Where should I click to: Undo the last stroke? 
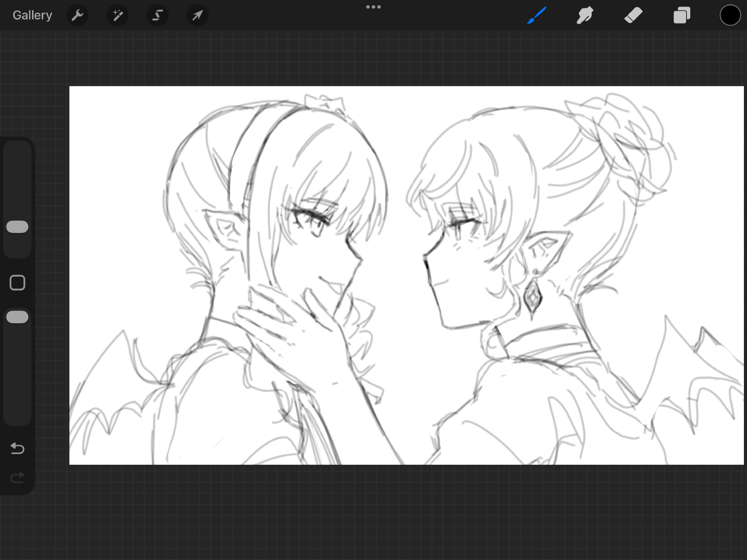[18, 448]
